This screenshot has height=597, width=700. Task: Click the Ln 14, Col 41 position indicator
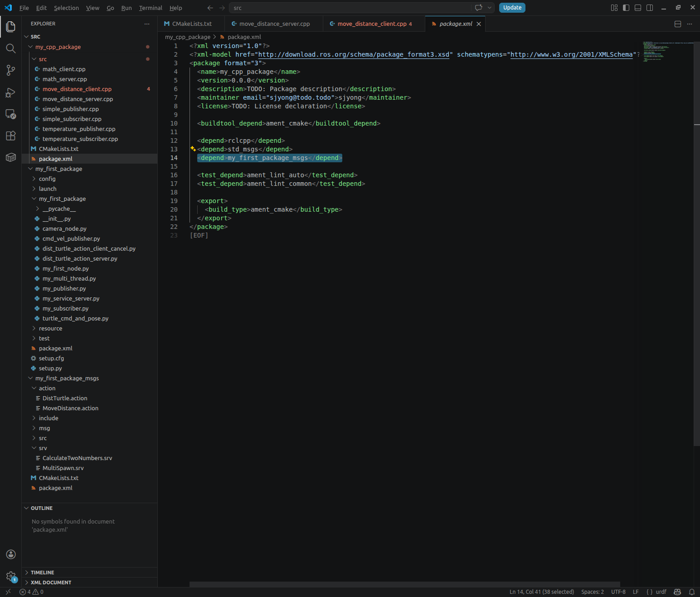click(542, 592)
